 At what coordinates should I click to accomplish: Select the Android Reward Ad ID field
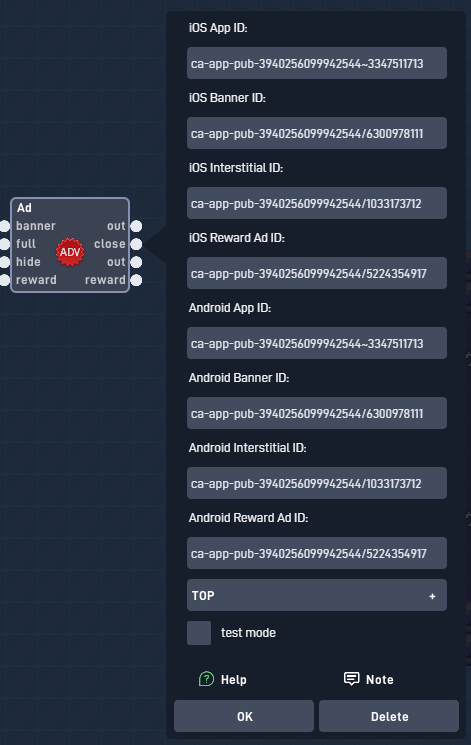coord(317,553)
